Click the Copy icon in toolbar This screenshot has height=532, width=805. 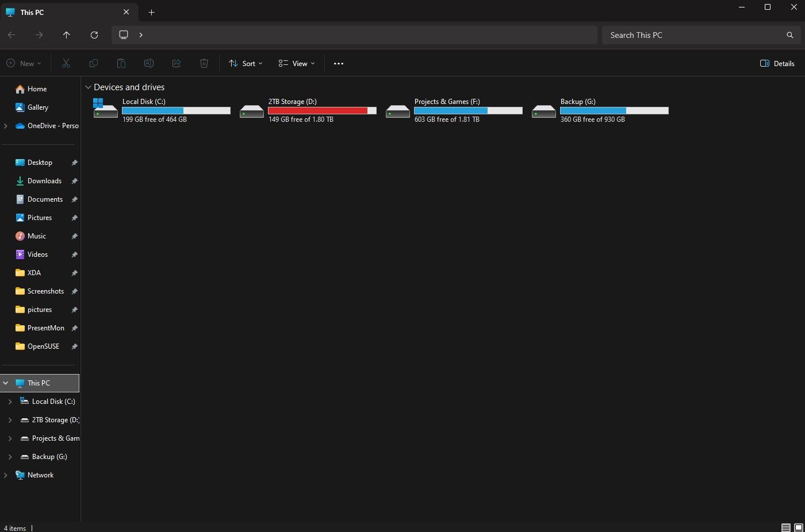click(x=94, y=63)
